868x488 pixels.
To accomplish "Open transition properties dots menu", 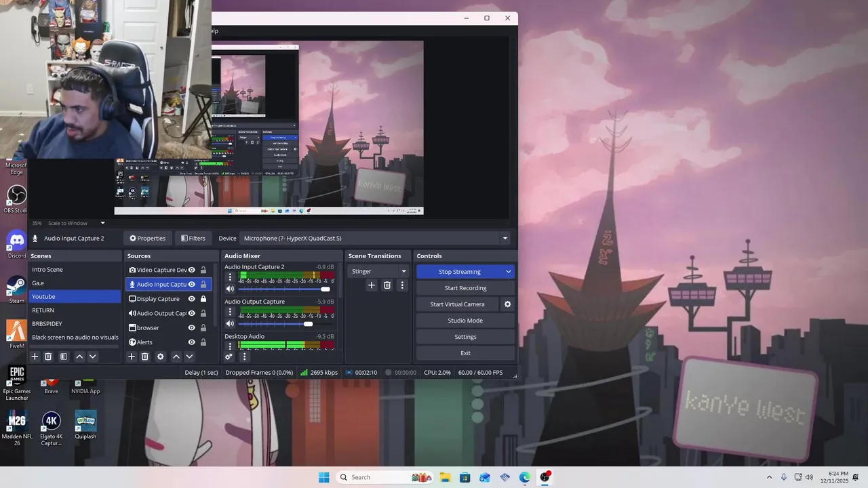I will [x=402, y=285].
